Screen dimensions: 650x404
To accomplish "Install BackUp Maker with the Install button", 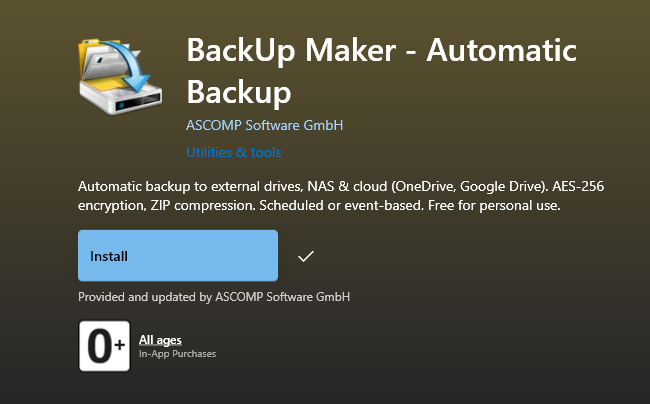I will tap(178, 256).
